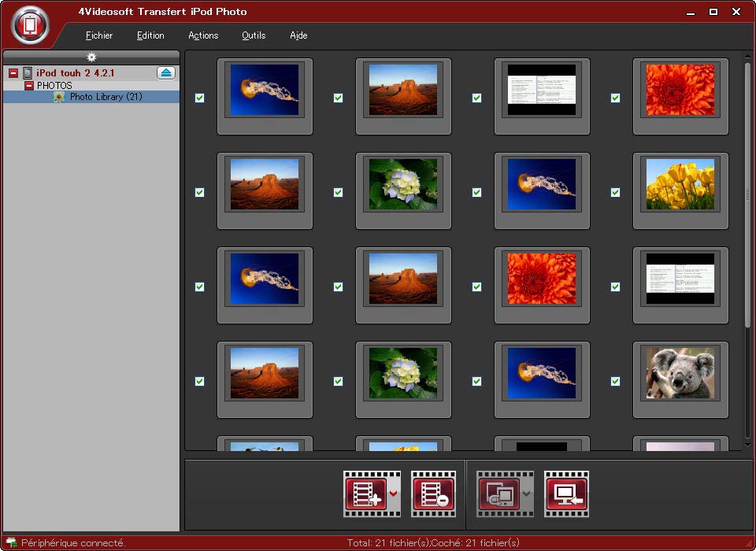
Task: Click the gear icon above the device tree
Action: [91, 57]
